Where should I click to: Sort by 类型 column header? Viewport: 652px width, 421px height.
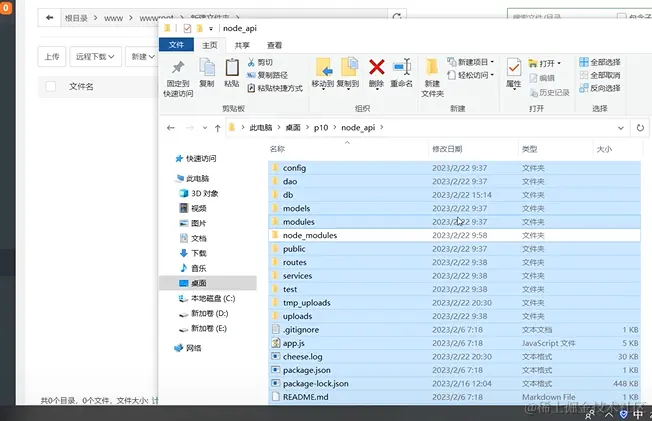coord(529,149)
